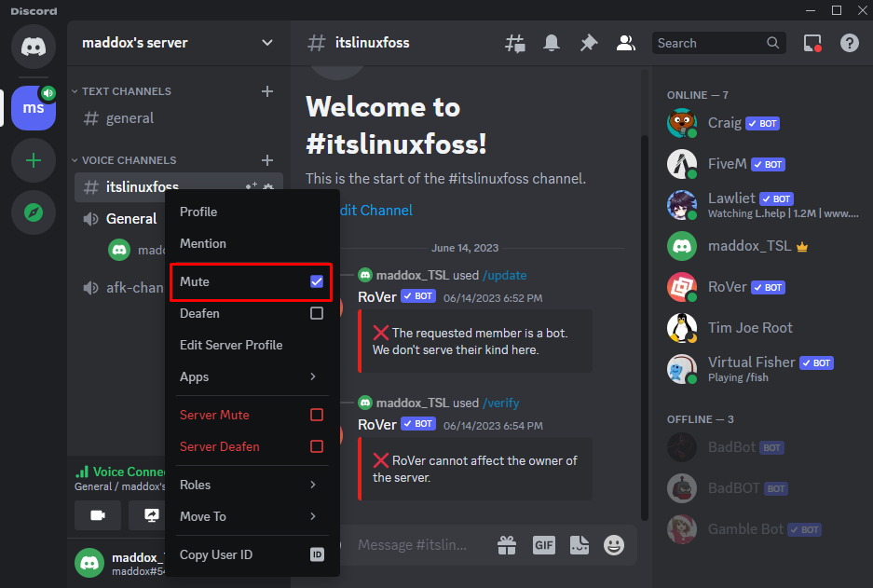
Task: Create a text channel plus icon
Action: (267, 91)
